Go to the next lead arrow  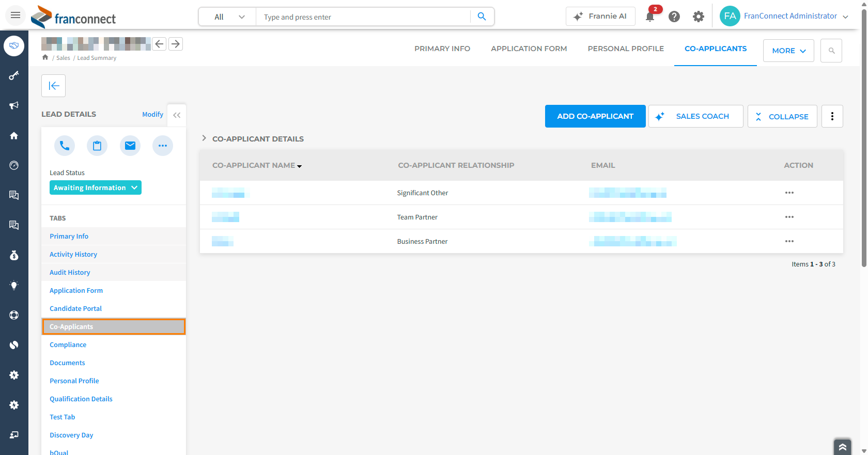click(176, 44)
